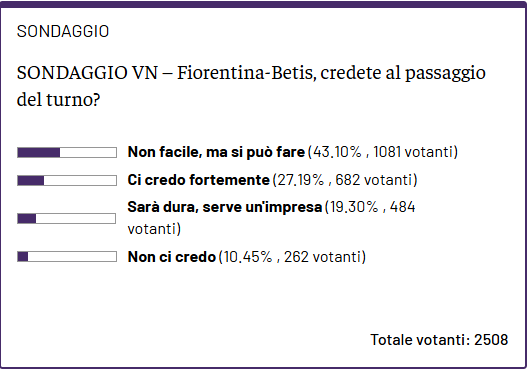
Task: Click the 'Non ci credo' progress bar
Action: (67, 257)
